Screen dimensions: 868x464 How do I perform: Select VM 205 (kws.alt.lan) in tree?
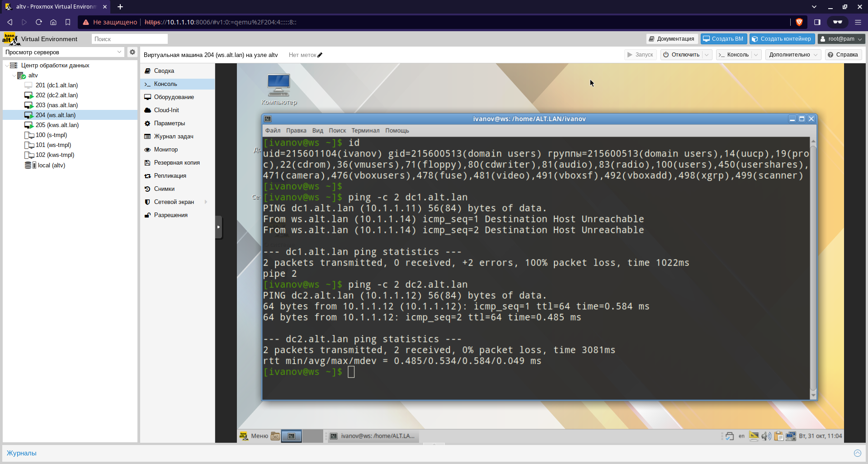[x=57, y=125]
